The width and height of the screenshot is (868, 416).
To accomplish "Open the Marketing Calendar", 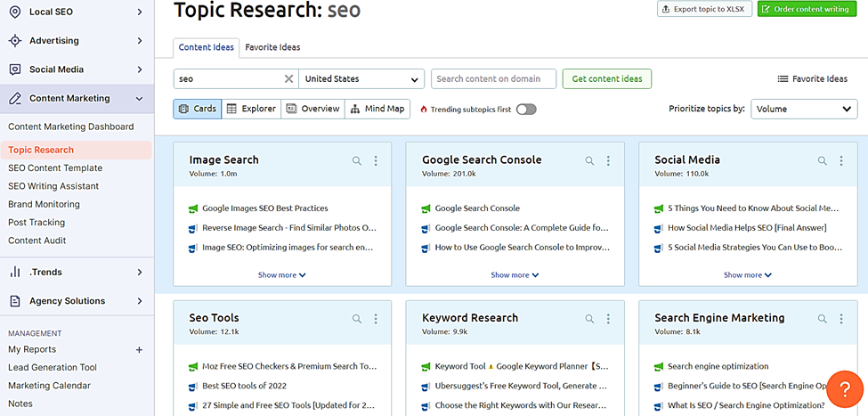I will (x=49, y=386).
